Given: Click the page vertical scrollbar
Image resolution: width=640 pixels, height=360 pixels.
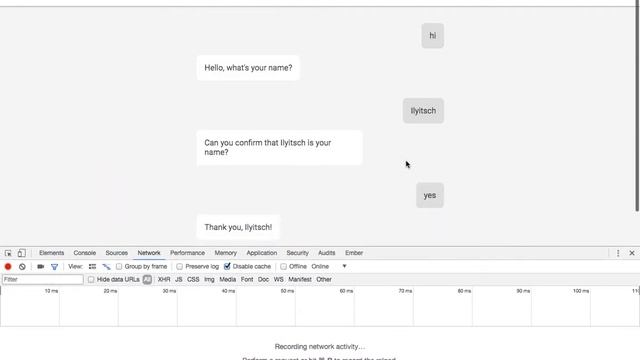Looking at the screenshot, I should (637, 106).
